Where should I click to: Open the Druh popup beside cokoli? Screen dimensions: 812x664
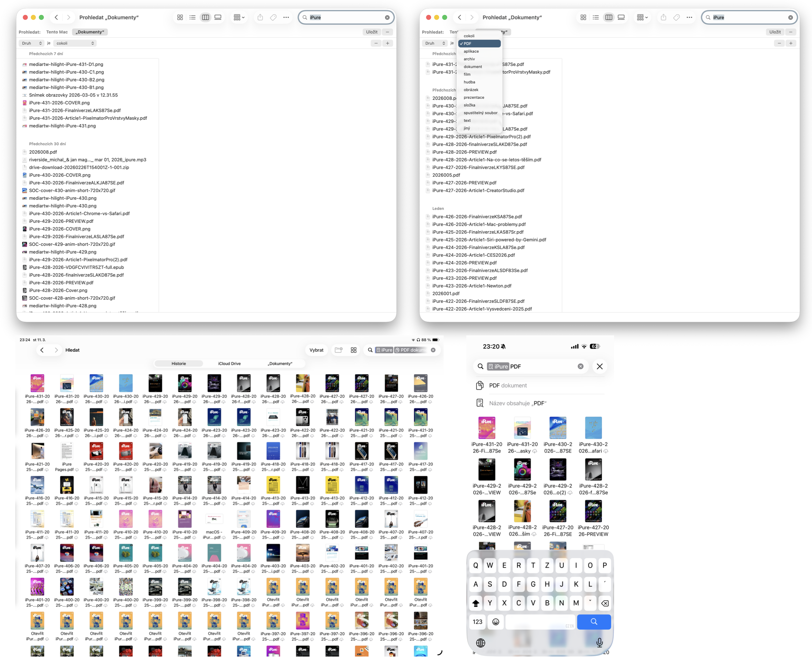[32, 43]
